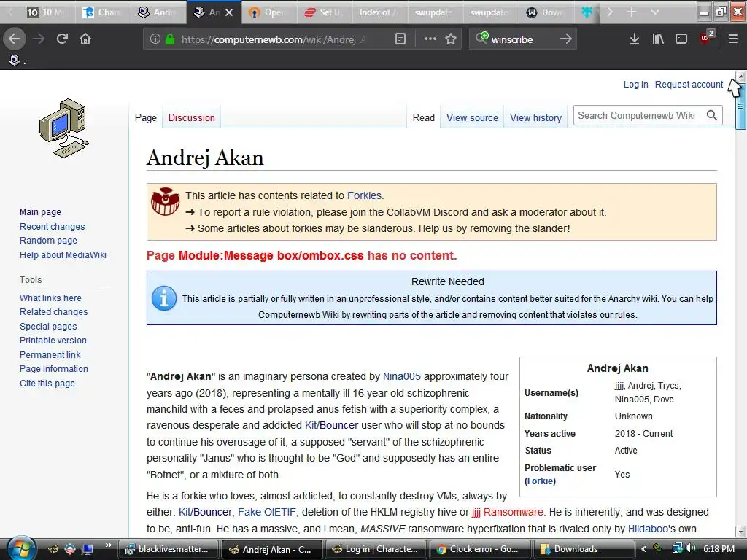Open the Library bookshelf icon

coord(658,39)
